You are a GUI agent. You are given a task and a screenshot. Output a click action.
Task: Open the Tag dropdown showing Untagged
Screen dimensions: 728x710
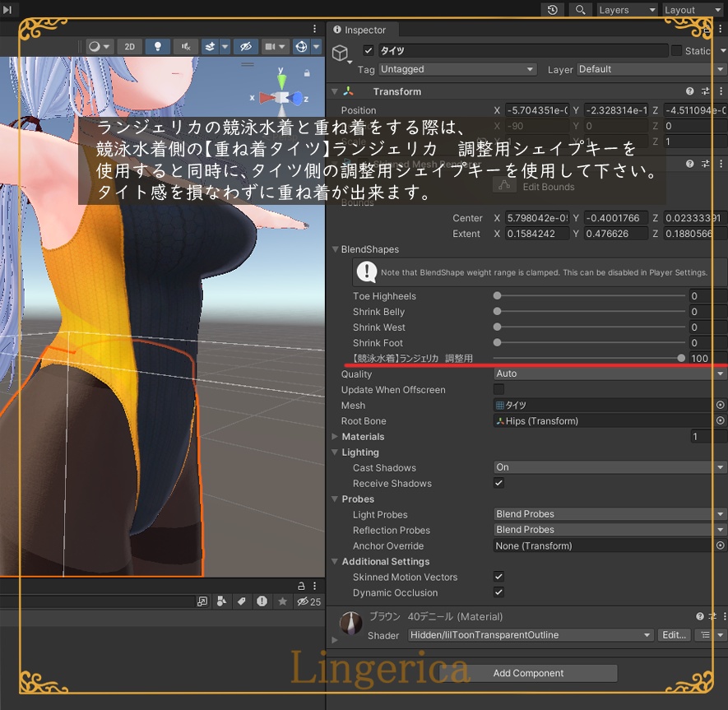pyautogui.click(x=457, y=69)
